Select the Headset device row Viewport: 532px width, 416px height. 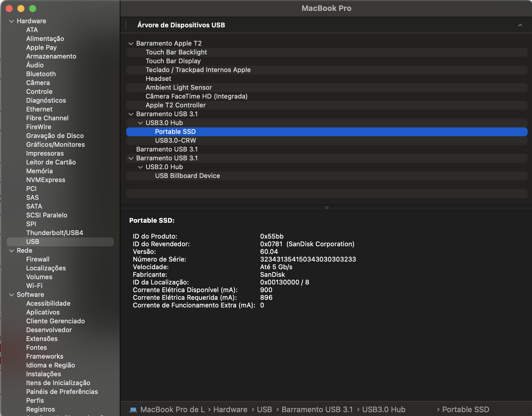pyautogui.click(x=327, y=79)
